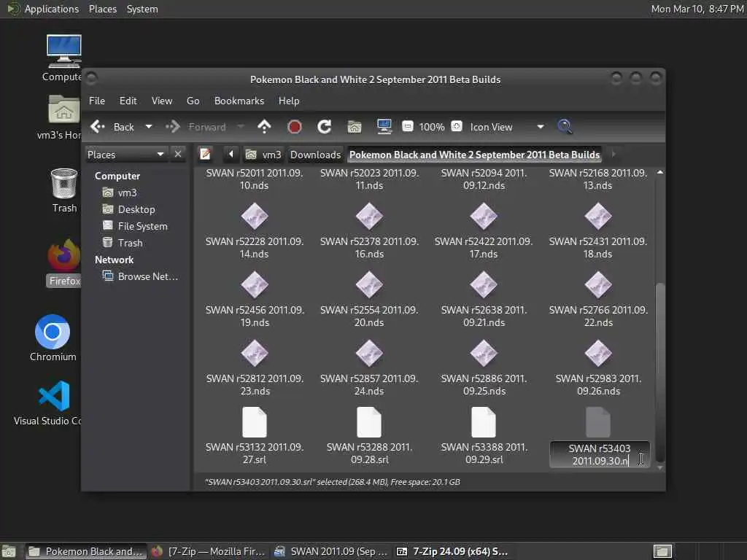Image resolution: width=747 pixels, height=560 pixels.
Task: Click SWAN r52011 2011.09.10.nds filename
Action: pos(255,179)
